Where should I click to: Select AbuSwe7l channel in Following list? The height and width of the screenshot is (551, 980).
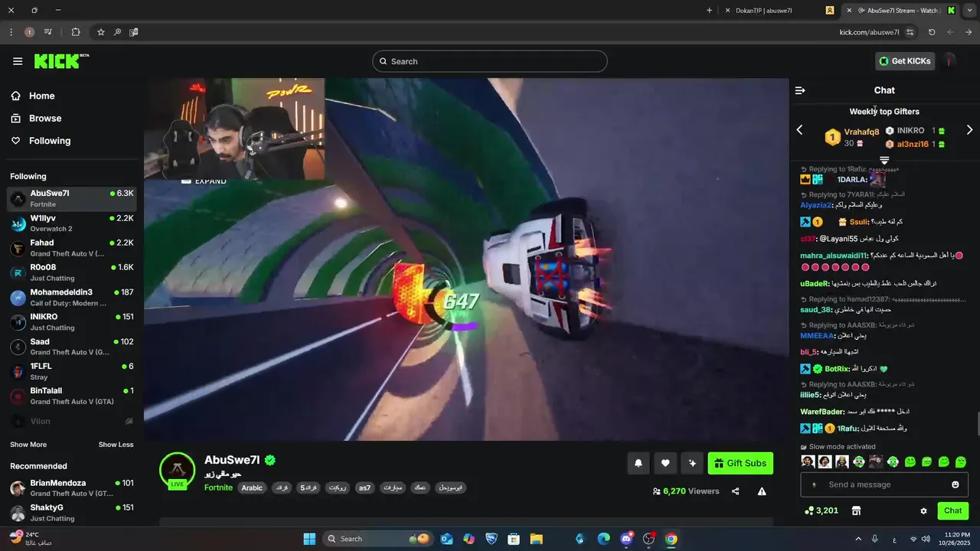[72, 199]
